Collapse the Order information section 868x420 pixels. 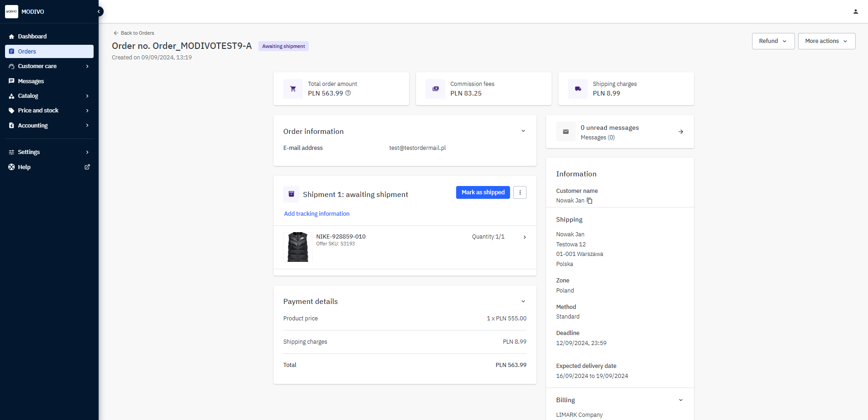(523, 131)
